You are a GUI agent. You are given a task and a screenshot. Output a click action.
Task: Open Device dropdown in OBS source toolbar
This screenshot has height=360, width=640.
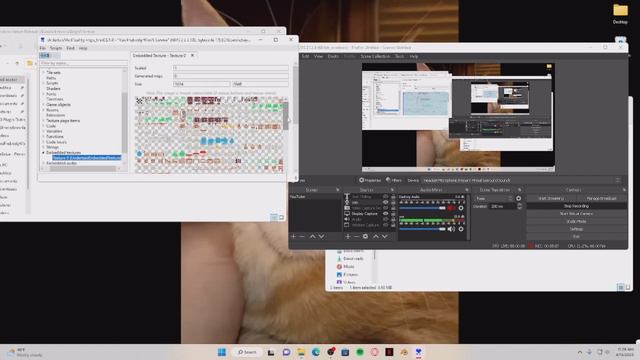pyautogui.click(x=521, y=180)
